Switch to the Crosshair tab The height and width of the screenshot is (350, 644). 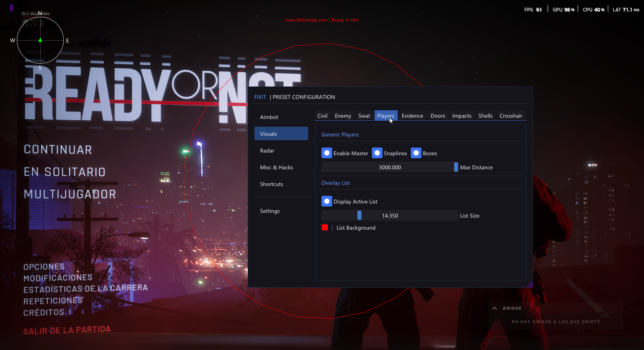[x=510, y=116]
